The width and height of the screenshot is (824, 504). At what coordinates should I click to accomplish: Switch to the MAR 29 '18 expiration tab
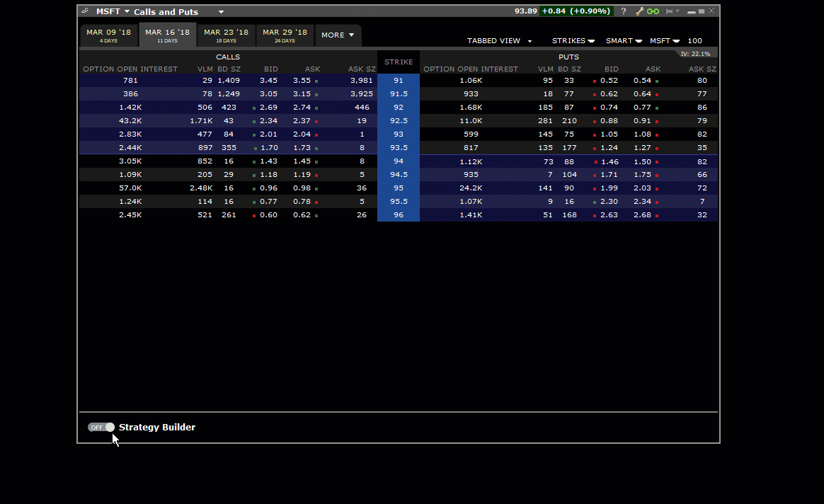(x=284, y=35)
